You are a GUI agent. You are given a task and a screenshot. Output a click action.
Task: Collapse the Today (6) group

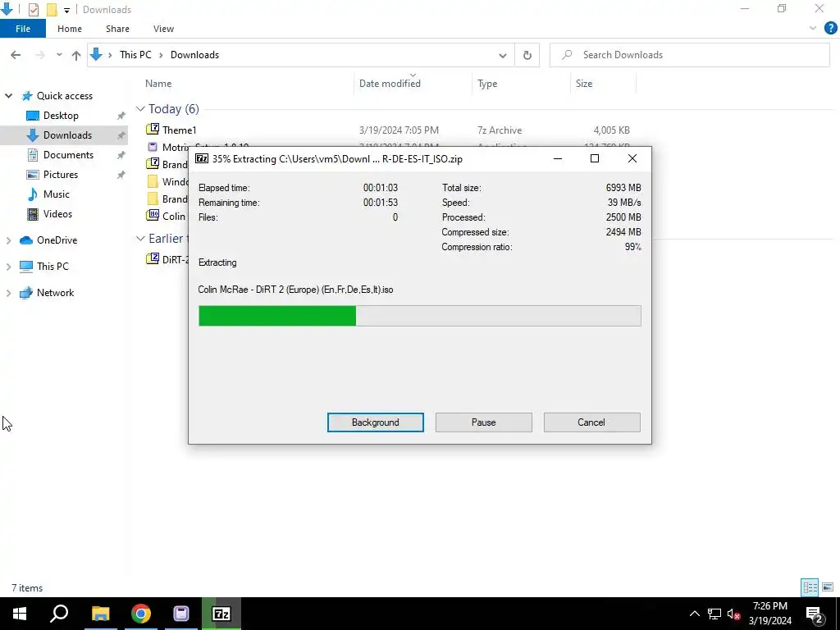point(140,109)
